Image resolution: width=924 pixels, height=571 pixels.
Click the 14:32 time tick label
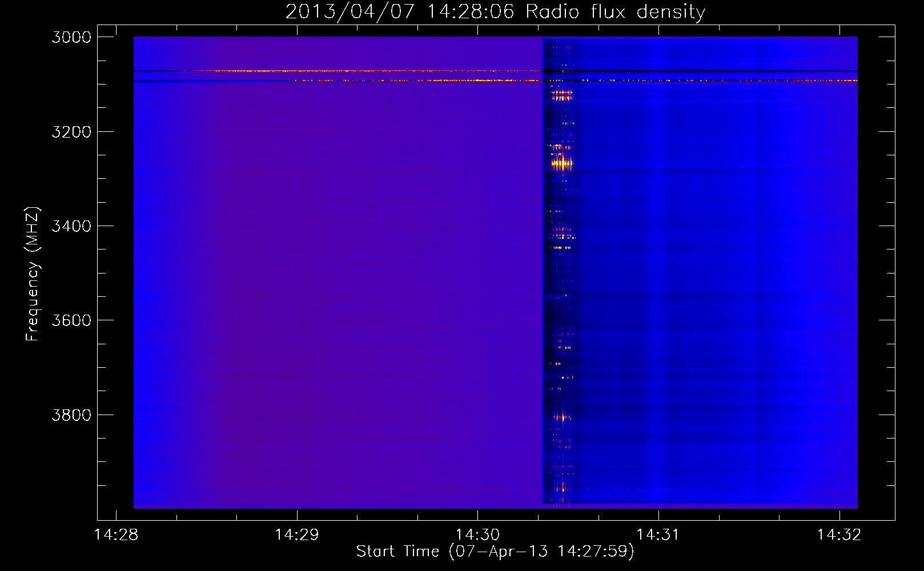click(839, 534)
